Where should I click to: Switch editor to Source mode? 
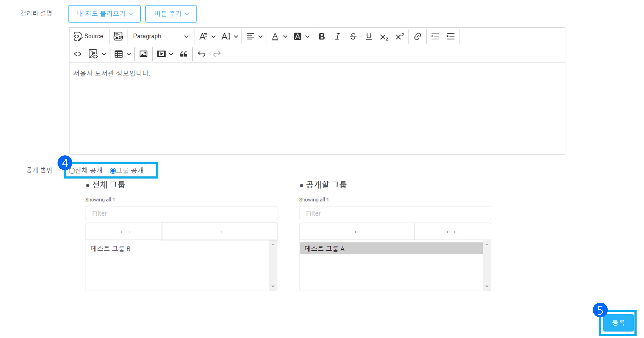click(x=89, y=36)
